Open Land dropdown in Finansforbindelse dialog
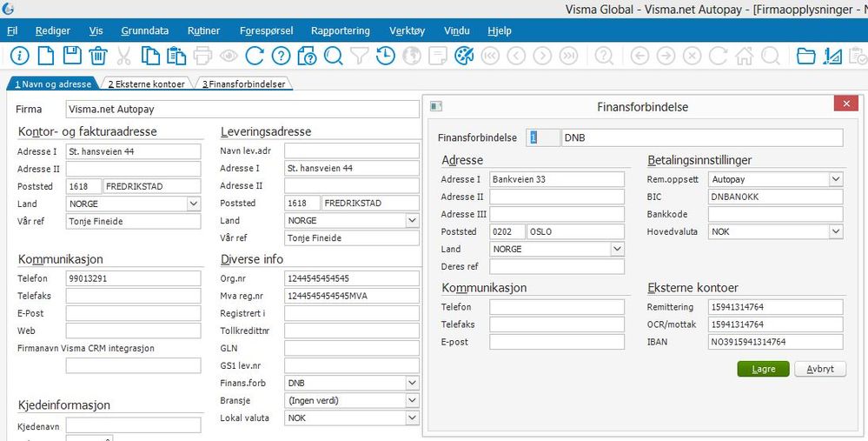This screenshot has width=868, height=441. point(617,249)
